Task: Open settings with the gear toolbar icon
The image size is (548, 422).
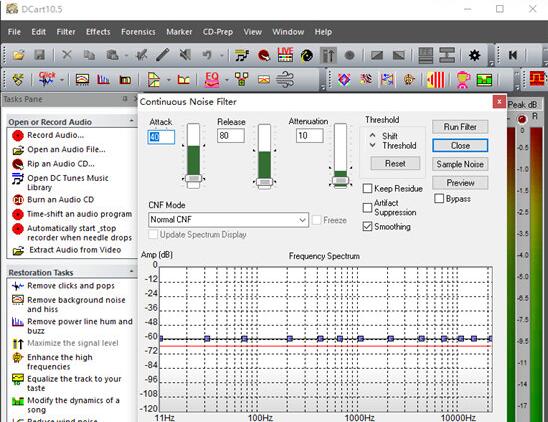Action: (x=474, y=55)
